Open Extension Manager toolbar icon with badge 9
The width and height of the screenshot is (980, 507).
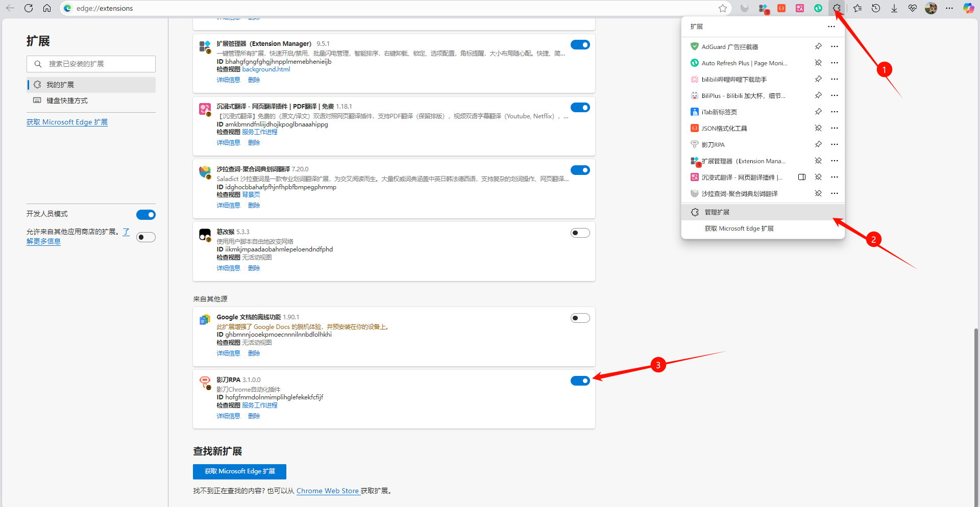point(764,8)
